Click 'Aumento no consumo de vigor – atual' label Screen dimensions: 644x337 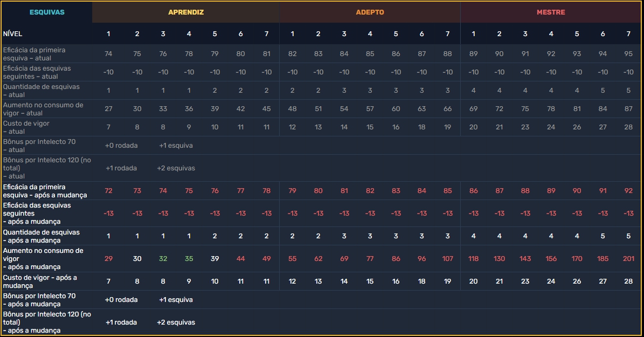[x=43, y=109]
